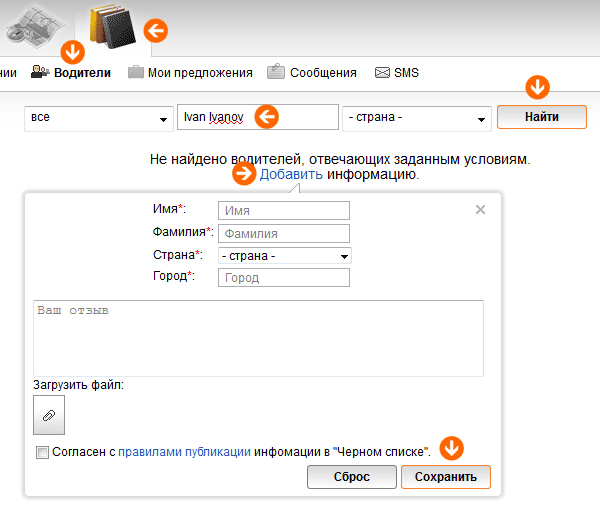Click into the Город text field
Viewport: 600px width, 521px height.
pos(284,277)
